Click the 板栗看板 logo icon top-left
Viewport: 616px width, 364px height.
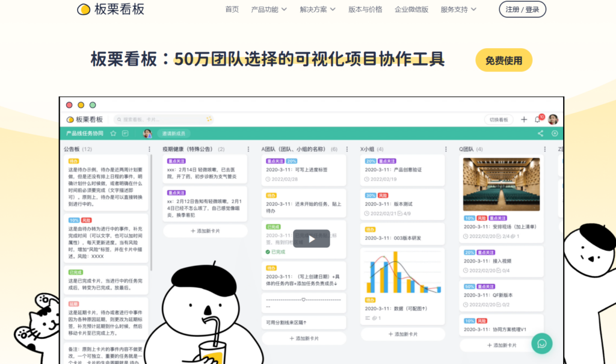[84, 10]
